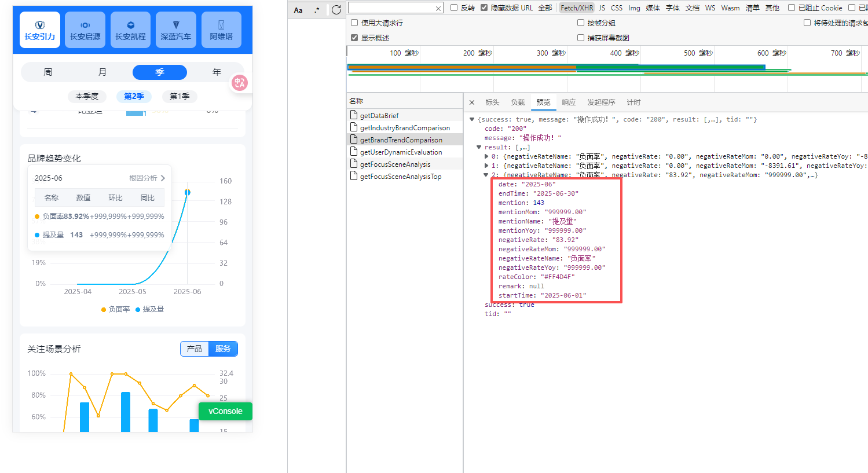Image resolution: width=868 pixels, height=473 pixels.
Task: Toggle the Aa match case icon
Action: (x=298, y=10)
